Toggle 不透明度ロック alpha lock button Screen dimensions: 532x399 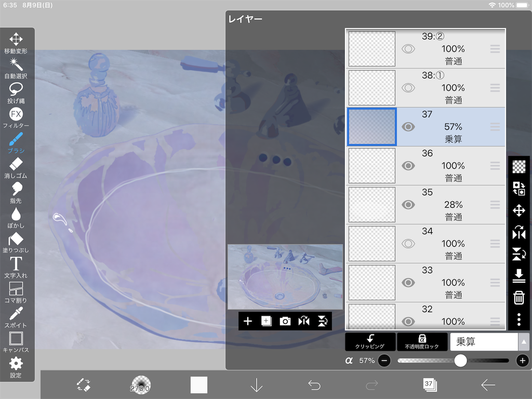point(422,342)
